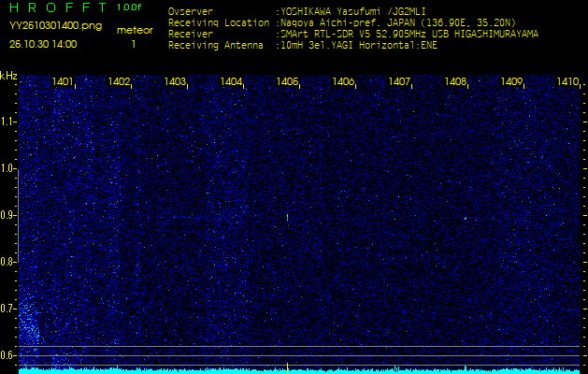Click the 1409 time tick label
This screenshot has width=588, height=374.
click(x=512, y=81)
